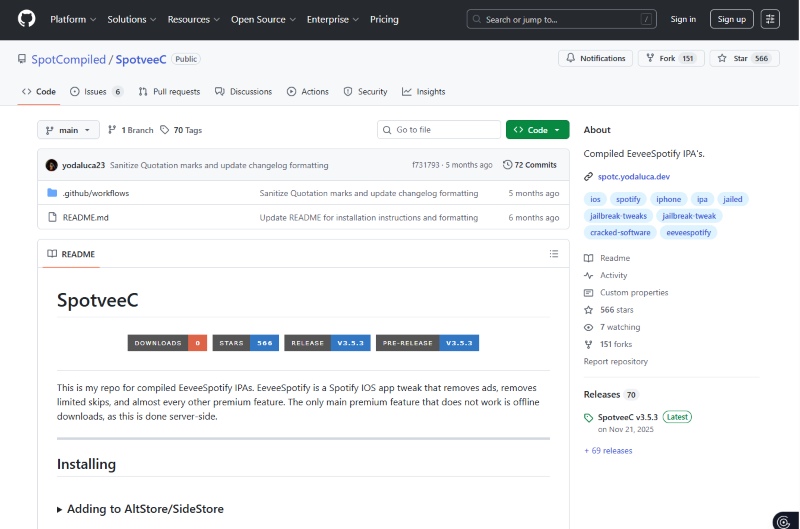This screenshot has width=800, height=529.
Task: Expand the main branch dropdown
Action: (68, 130)
